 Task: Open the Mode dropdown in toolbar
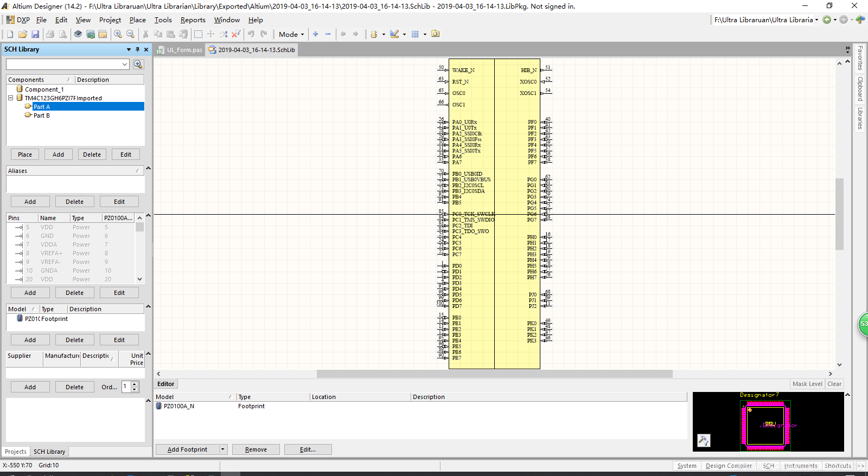[x=291, y=34]
